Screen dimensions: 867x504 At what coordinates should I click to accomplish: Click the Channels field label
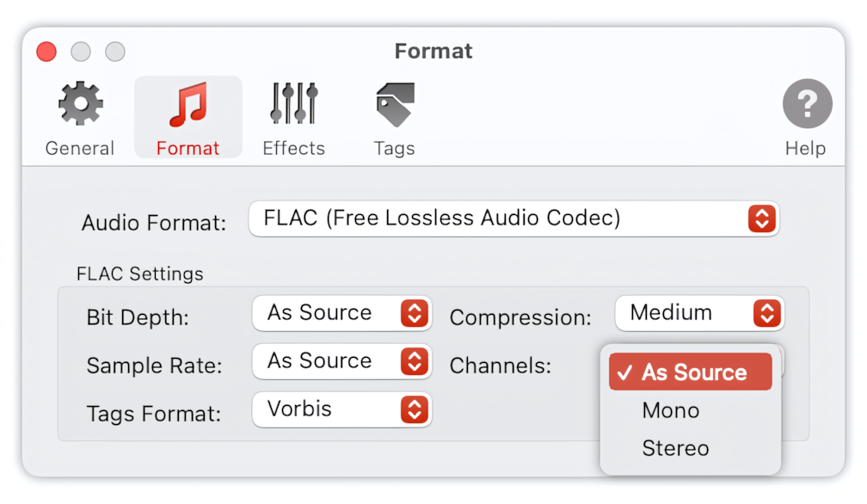tap(501, 366)
